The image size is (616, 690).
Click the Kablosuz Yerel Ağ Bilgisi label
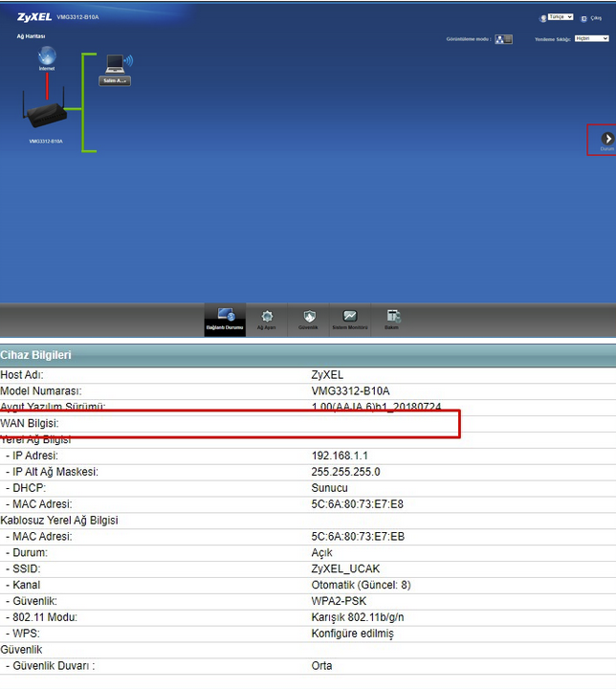[59, 521]
